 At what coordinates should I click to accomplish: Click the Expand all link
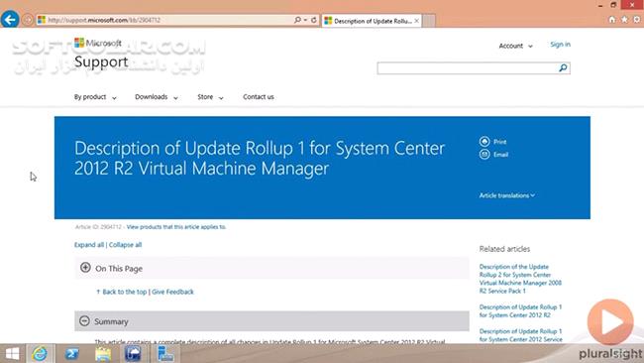(x=89, y=245)
